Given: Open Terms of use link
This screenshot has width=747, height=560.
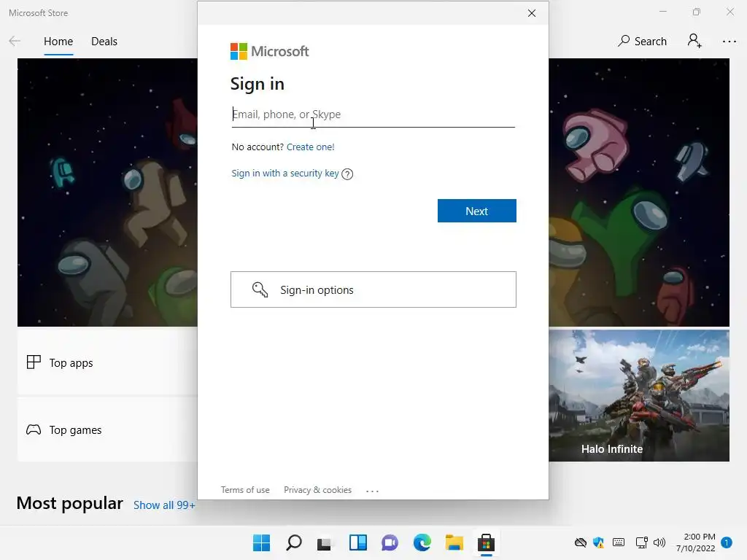Looking at the screenshot, I should pos(245,490).
